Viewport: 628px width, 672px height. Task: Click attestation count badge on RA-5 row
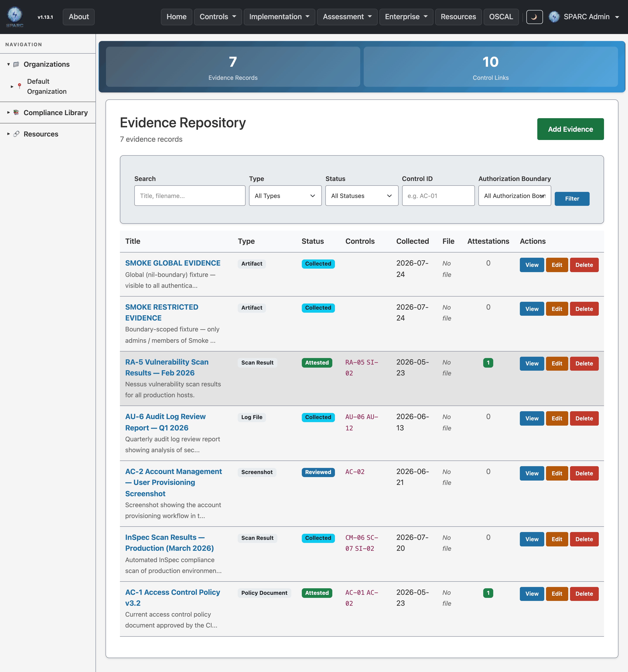coord(488,363)
